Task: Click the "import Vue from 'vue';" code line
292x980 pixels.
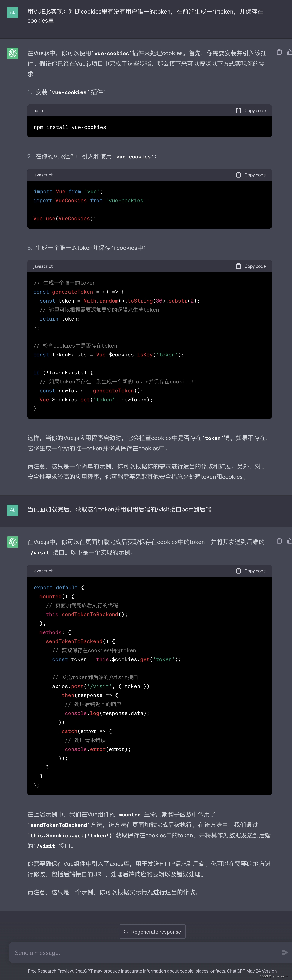Action: [68, 191]
